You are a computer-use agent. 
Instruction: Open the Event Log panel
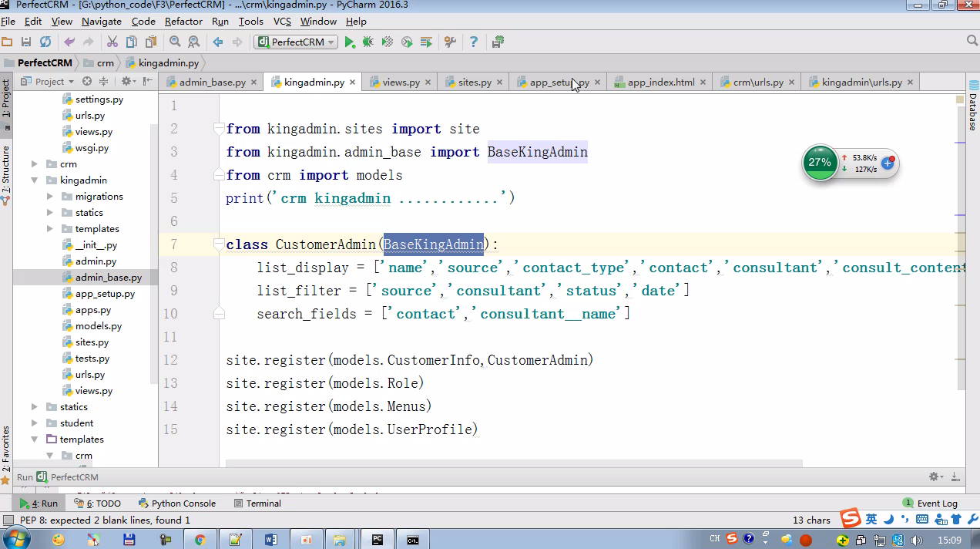click(x=931, y=503)
